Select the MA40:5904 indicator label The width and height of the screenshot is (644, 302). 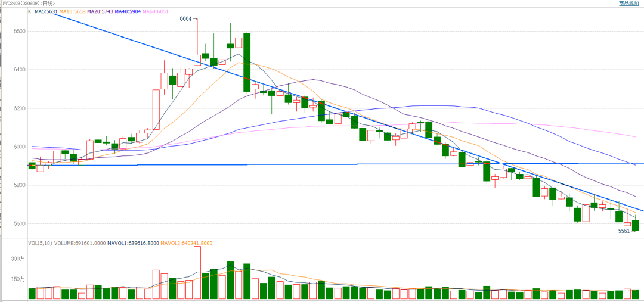point(128,12)
